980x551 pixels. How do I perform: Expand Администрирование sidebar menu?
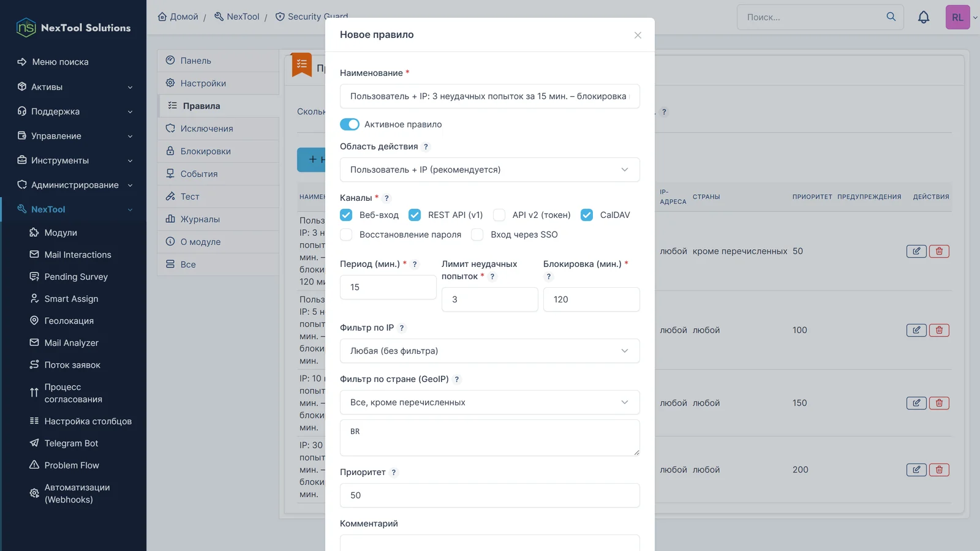coord(73,185)
